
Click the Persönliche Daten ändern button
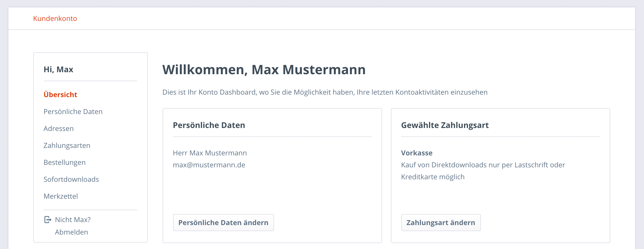(x=223, y=223)
